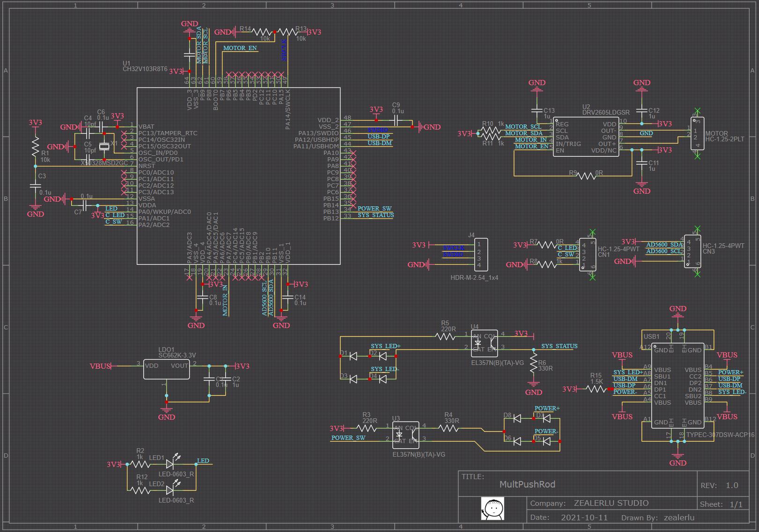
Task: Click the ZEALERLU STUDIO company text
Action: 611,503
